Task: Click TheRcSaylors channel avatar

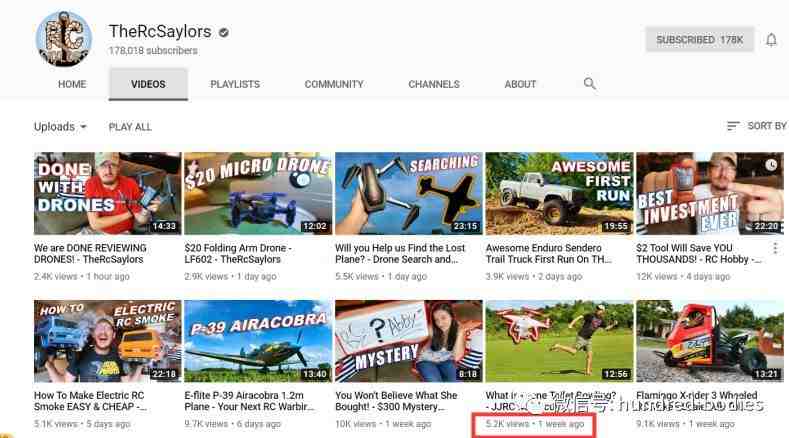Action: pyautogui.click(x=64, y=40)
